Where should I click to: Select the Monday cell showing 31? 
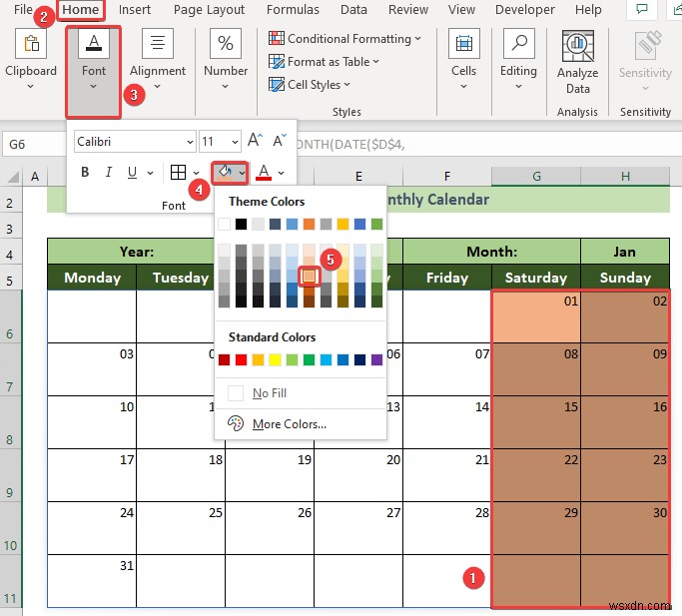[92, 581]
